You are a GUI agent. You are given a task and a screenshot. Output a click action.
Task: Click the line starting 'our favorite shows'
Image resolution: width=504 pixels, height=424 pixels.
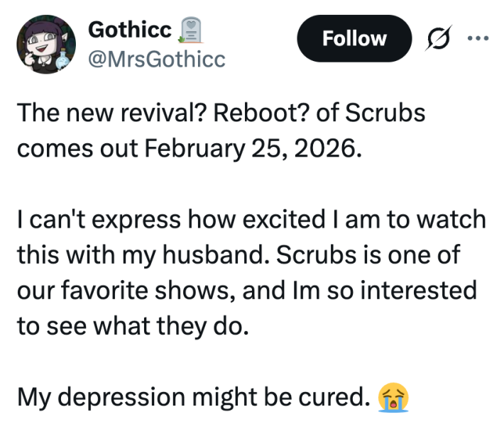point(246,291)
